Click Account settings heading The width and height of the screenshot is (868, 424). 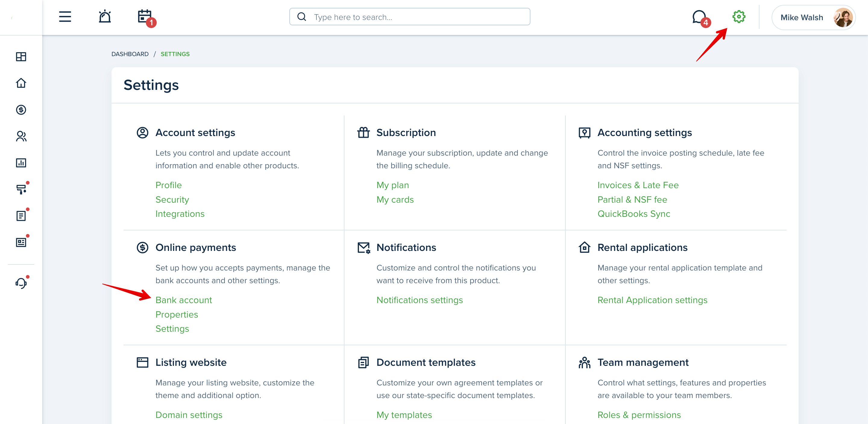pyautogui.click(x=195, y=132)
